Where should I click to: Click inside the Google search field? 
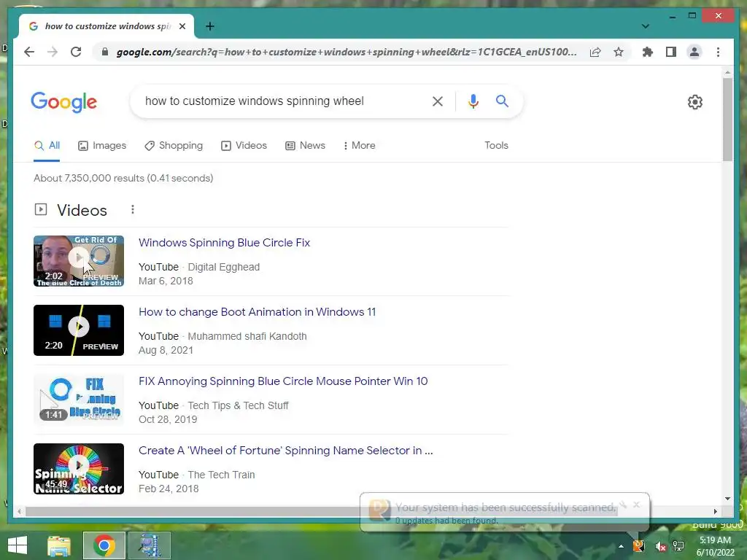click(x=284, y=101)
